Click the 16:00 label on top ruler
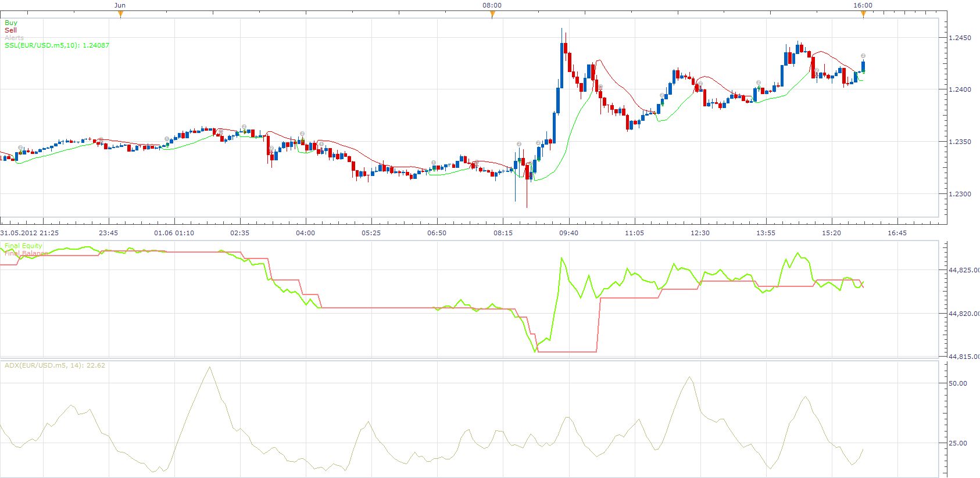980x478 pixels. [x=863, y=5]
